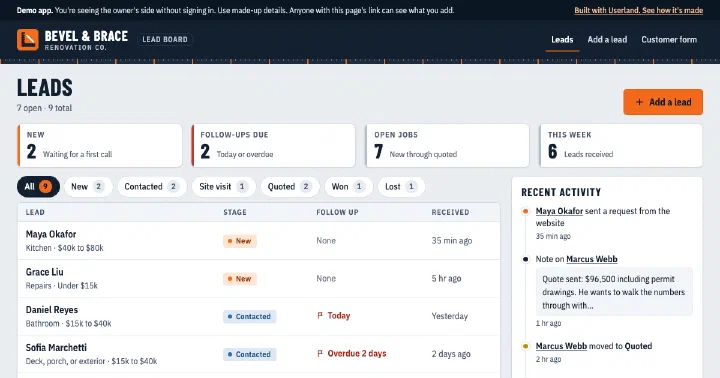Image resolution: width=720 pixels, height=378 pixels.
Task: Open the Marcus Webb link in note activity
Action: pos(591,259)
